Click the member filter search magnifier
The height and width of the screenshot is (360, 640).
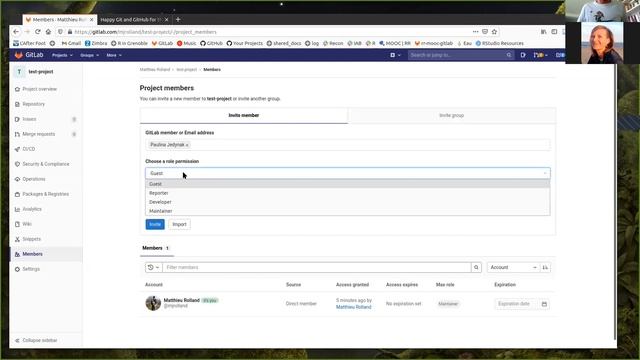point(476,267)
